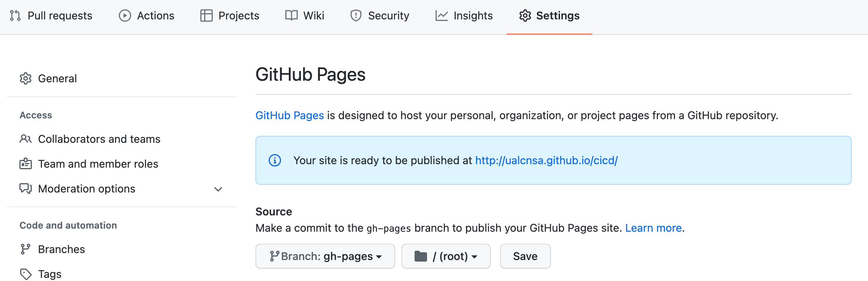Click the folder icon in root dropdown
The image size is (868, 281).
point(421,256)
